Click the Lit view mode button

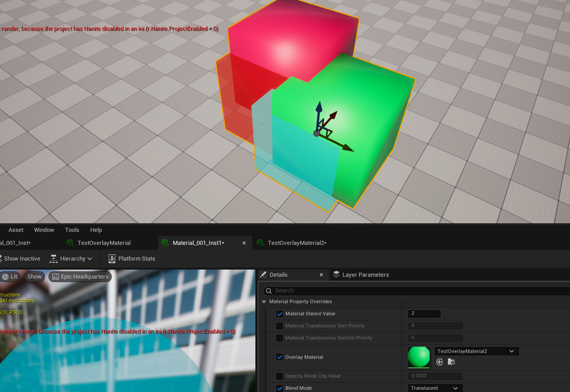10,277
